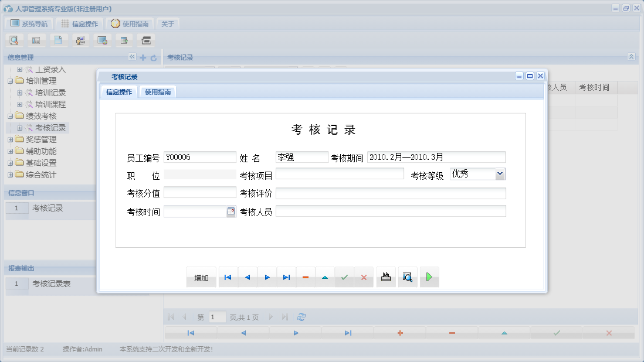Viewport: 644px width, 362px height.
Task: Click the new document toolbar icon
Action: pyautogui.click(x=58, y=40)
